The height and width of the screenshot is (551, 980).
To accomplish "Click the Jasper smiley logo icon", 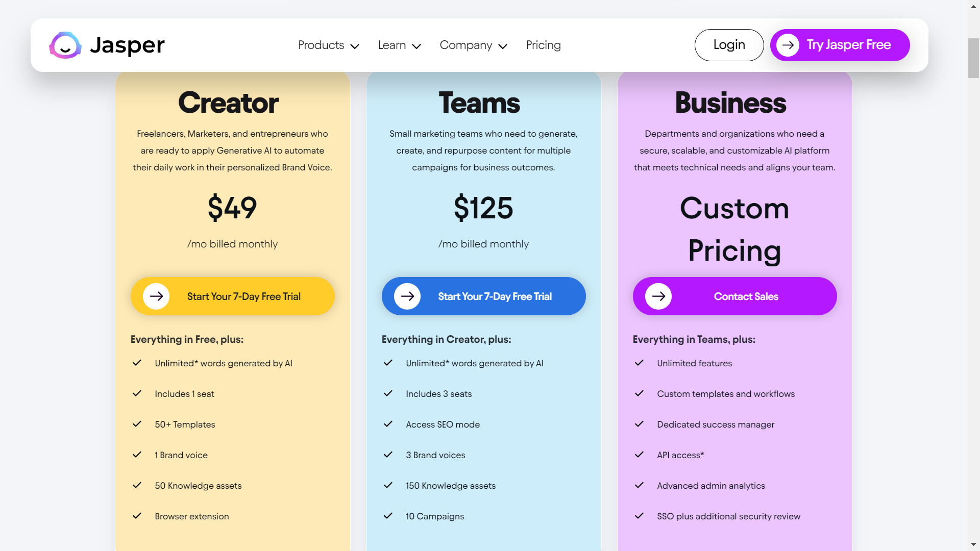I will (x=65, y=45).
